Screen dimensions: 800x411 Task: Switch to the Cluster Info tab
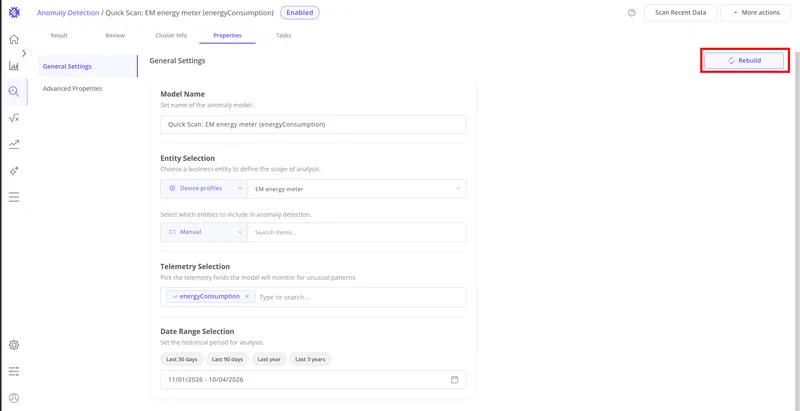pos(171,36)
